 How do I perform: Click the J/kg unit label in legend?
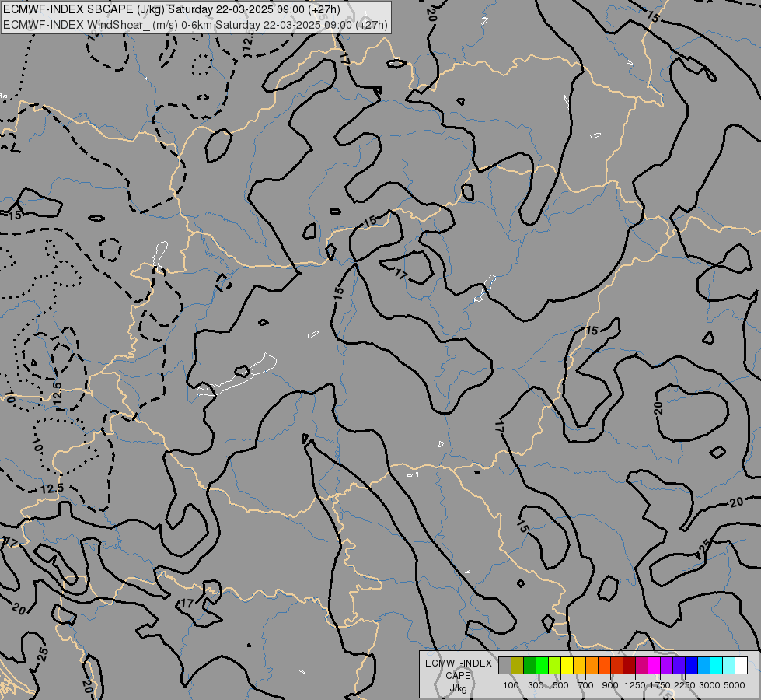point(458,688)
